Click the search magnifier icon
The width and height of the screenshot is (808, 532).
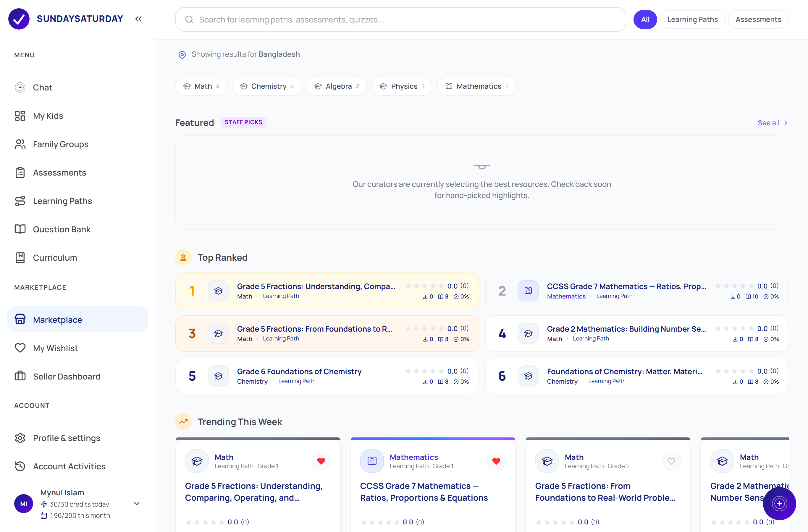[x=189, y=20]
